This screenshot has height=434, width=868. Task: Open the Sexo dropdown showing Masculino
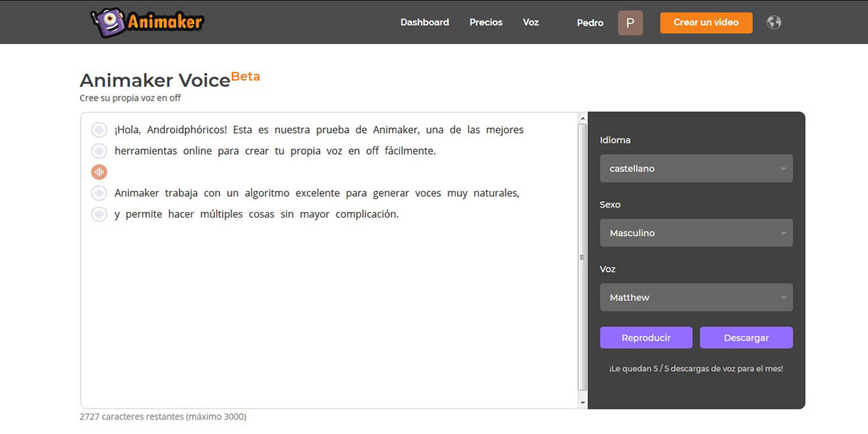click(696, 232)
